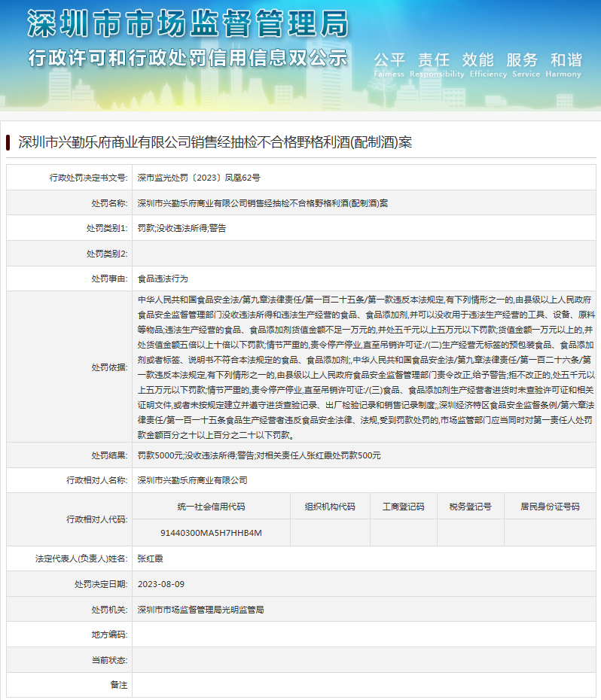Select the label 地方编码
This screenshot has height=700, width=601.
pos(109,635)
